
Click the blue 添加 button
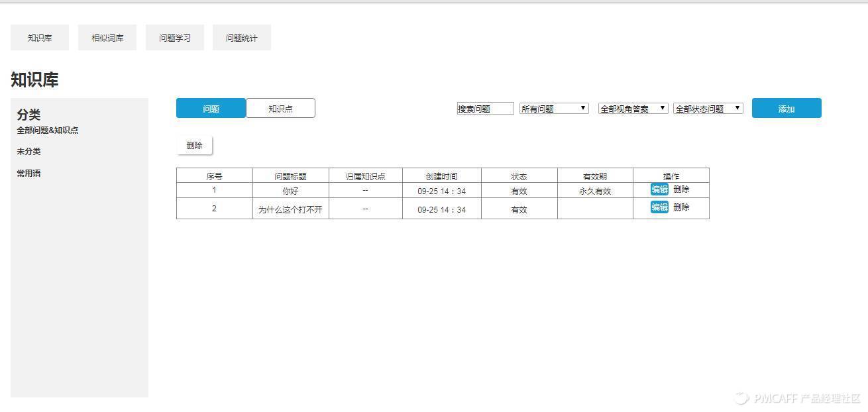pos(786,108)
